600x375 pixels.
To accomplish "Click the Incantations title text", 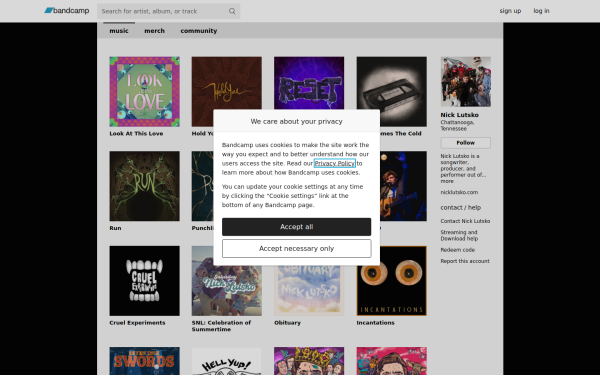I will click(x=375, y=323).
